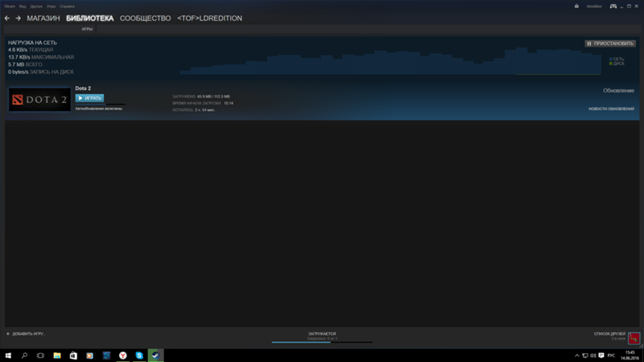Open the taskbar clock and date
644x362 pixels.
click(630, 356)
